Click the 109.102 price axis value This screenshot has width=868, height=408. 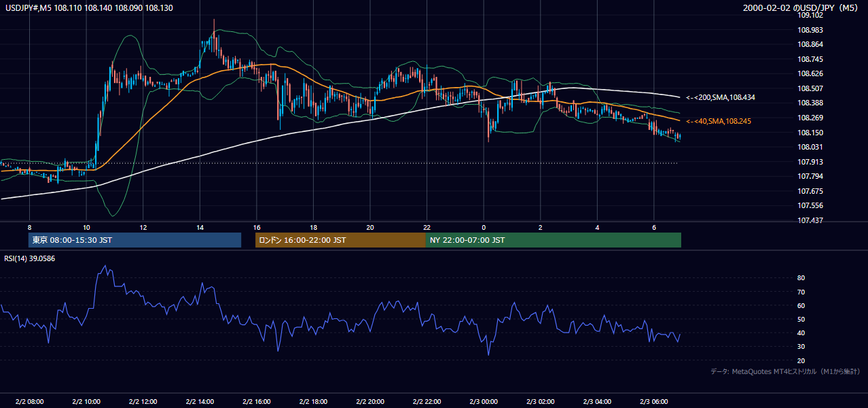[810, 15]
